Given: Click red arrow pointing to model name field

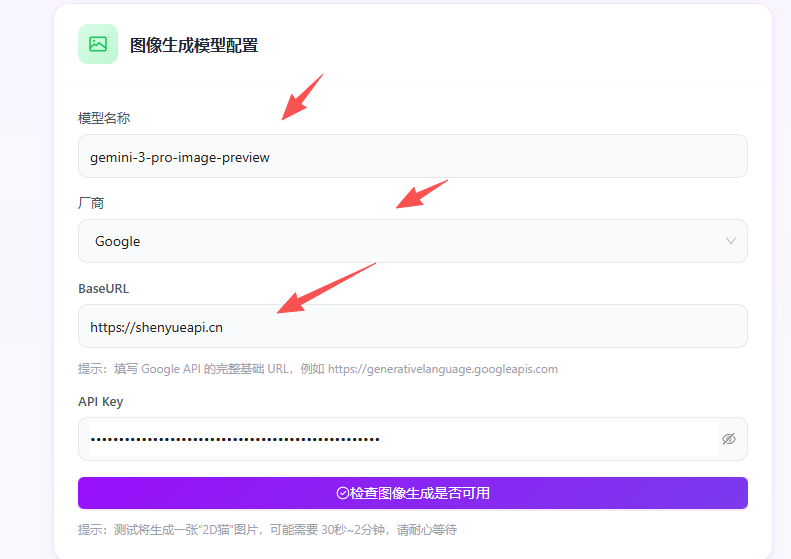Looking at the screenshot, I should pos(302,97).
